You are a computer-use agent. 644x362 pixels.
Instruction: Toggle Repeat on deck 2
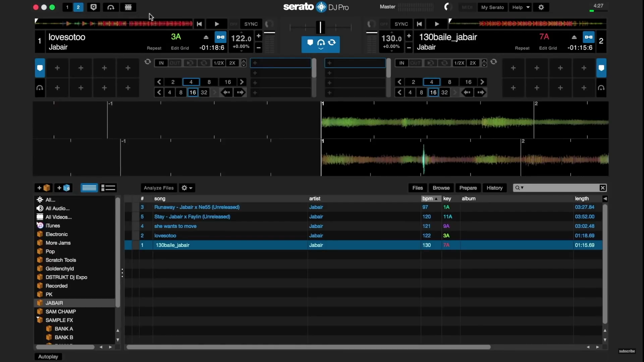click(x=523, y=48)
